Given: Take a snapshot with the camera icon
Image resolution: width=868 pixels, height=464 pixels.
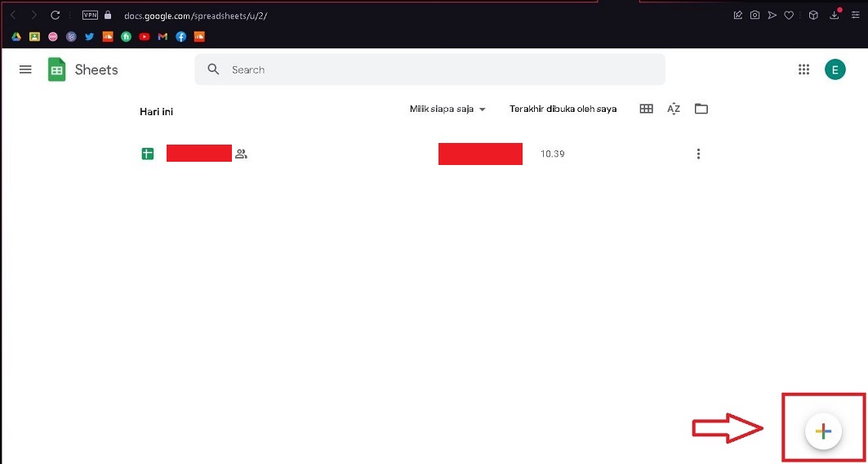Looking at the screenshot, I should (755, 15).
